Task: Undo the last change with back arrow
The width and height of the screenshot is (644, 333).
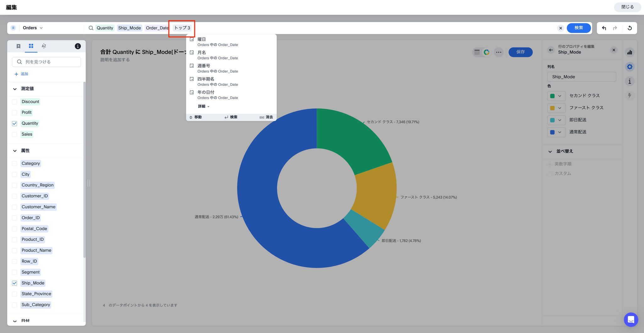Action: point(604,28)
